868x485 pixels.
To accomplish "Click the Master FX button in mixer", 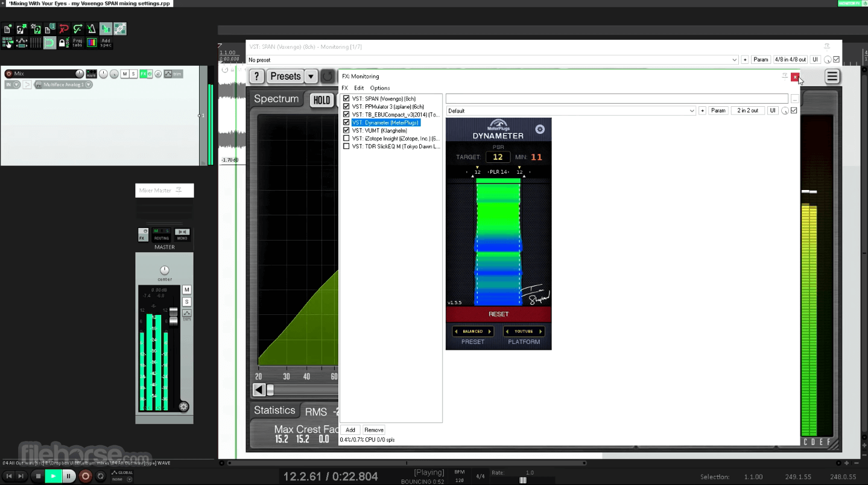I will 143,235.
